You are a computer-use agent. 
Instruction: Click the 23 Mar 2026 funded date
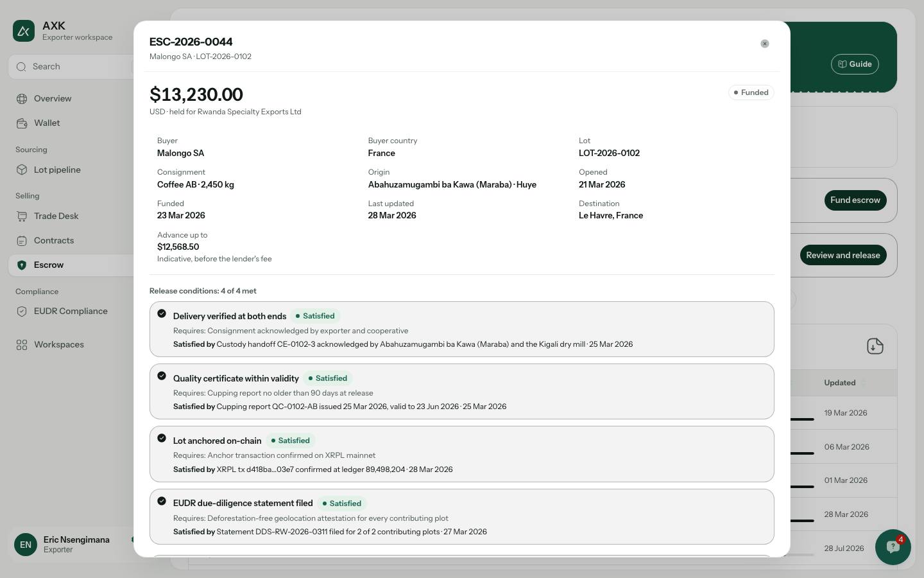pyautogui.click(x=181, y=216)
